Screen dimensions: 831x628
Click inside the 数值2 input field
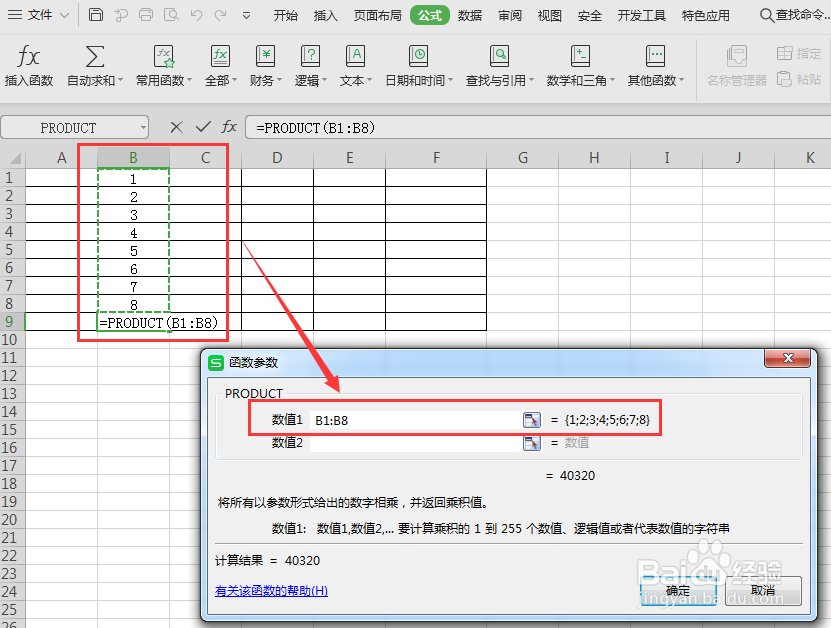tap(420, 443)
